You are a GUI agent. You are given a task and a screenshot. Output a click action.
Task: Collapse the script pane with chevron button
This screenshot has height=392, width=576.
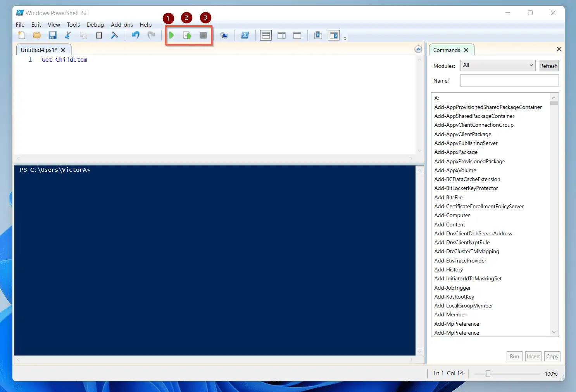[418, 49]
